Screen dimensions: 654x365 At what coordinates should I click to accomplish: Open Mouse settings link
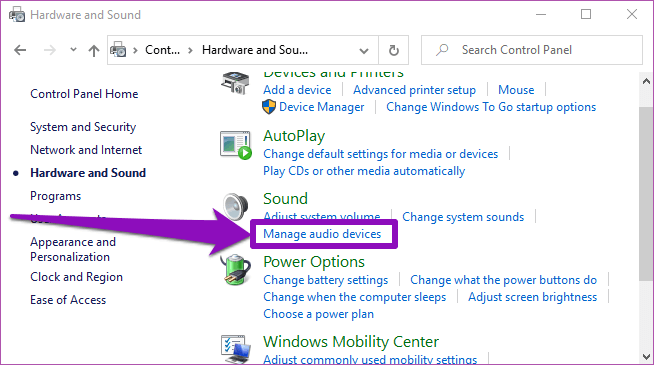click(x=516, y=90)
